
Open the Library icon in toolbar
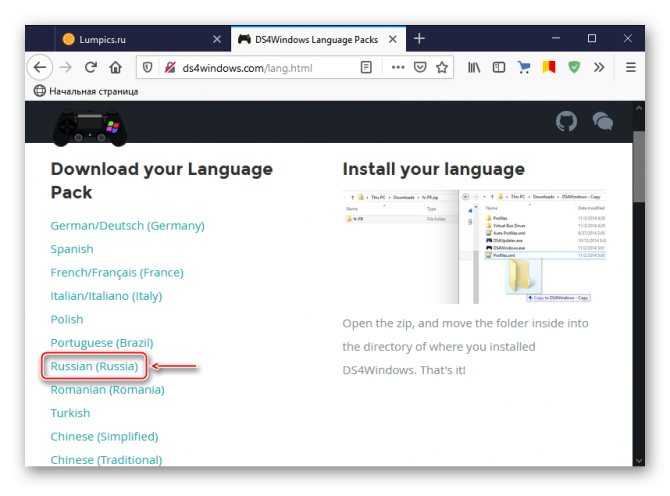[474, 67]
